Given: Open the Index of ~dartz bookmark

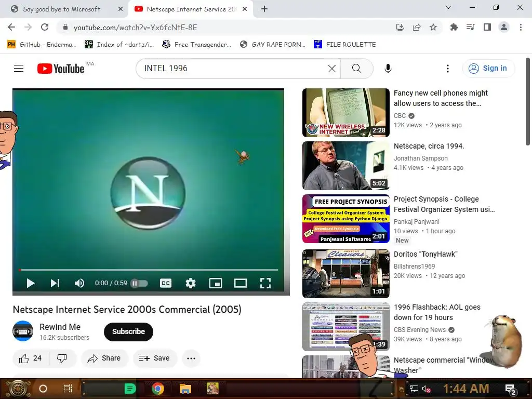Looking at the screenshot, I should [119, 45].
